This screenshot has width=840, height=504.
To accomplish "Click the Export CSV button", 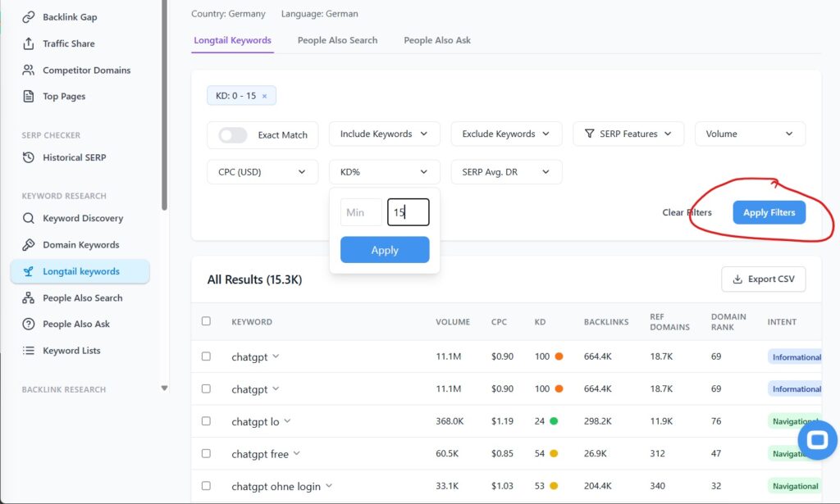I will coord(763,279).
